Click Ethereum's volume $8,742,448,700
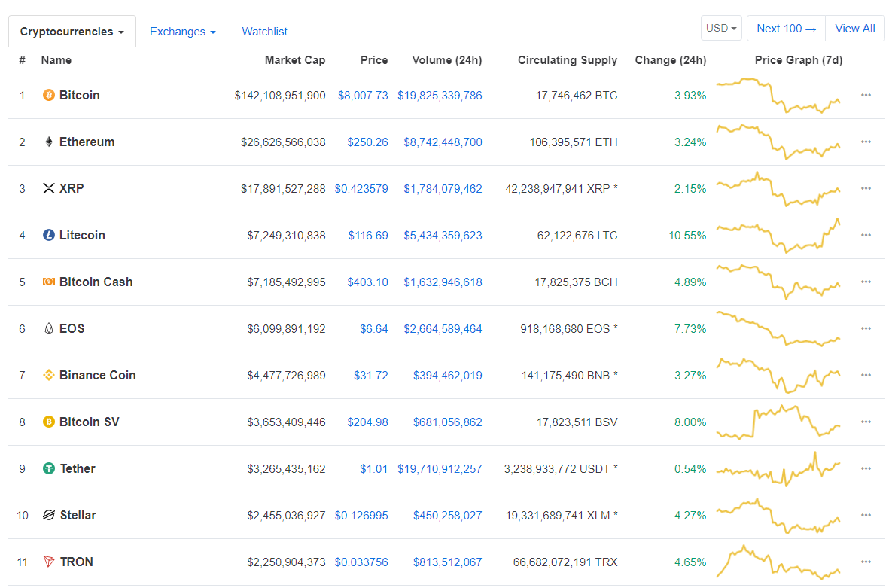The height and width of the screenshot is (588, 892). [x=443, y=142]
